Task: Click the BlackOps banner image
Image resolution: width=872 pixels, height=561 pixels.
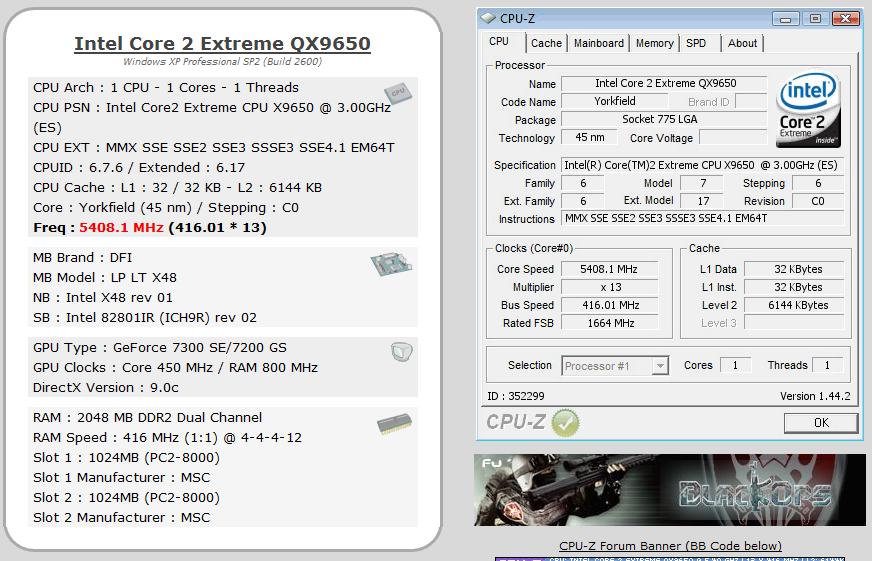Action: 670,490
